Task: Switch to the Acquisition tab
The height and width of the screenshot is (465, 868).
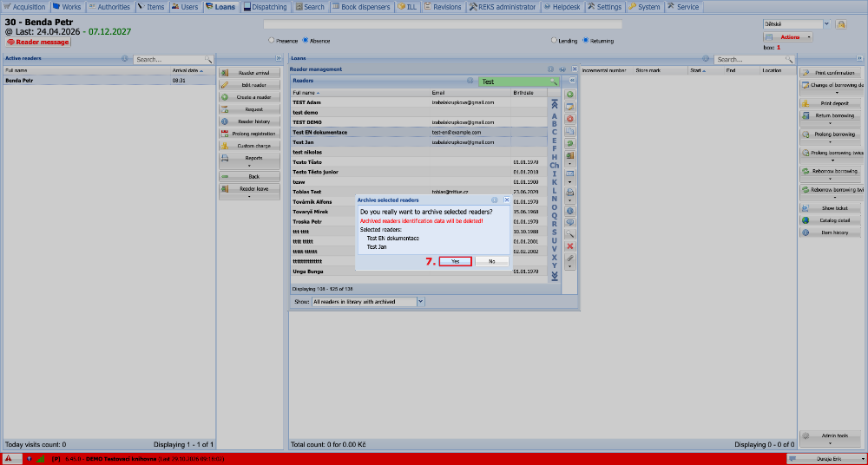Action: [x=25, y=7]
